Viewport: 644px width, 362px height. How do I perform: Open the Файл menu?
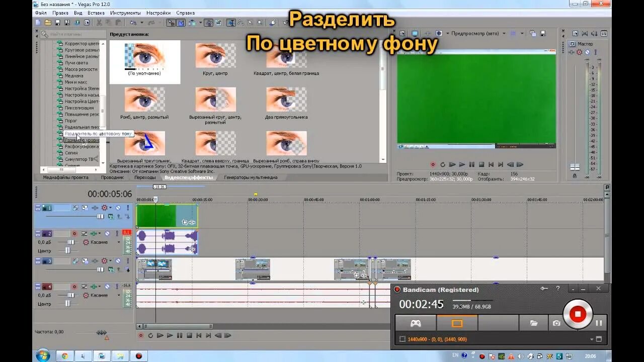(41, 13)
